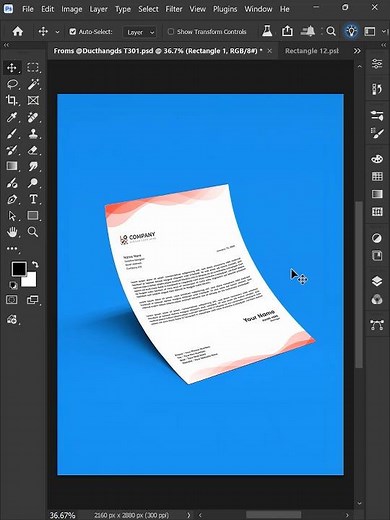
Task: Click the 36.67% zoom level field
Action: pos(62,515)
